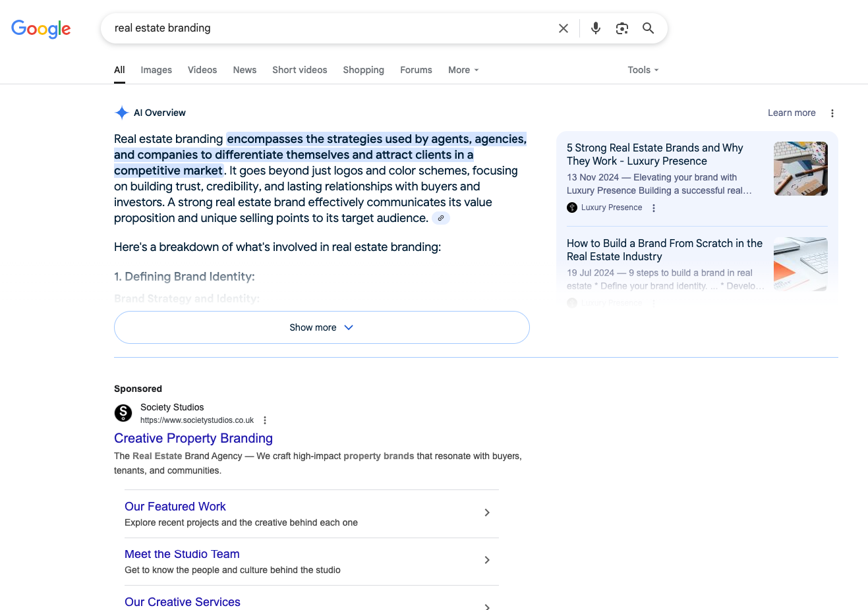Open three-dot menu next to societystudios.co.uk URL

[265, 420]
